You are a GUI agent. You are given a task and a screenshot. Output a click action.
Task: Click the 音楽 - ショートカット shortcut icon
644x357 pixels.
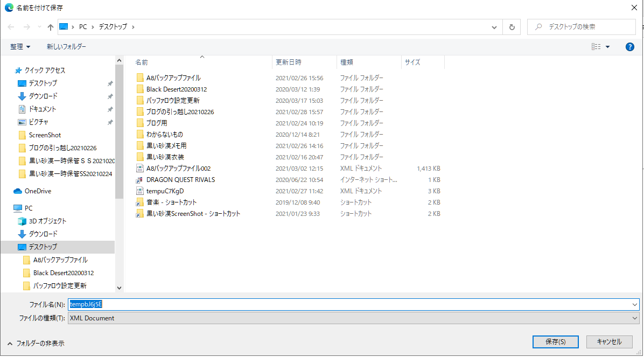[140, 202]
